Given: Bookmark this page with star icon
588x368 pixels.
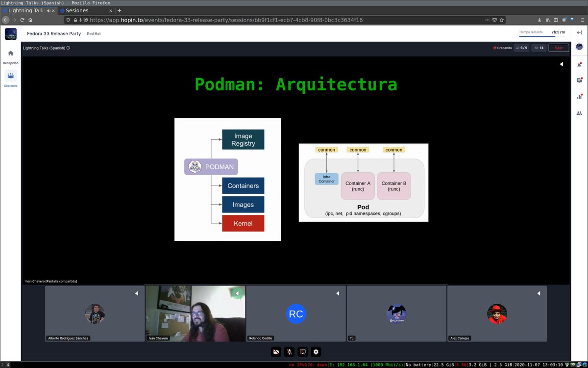Looking at the screenshot, I should click(x=502, y=20).
